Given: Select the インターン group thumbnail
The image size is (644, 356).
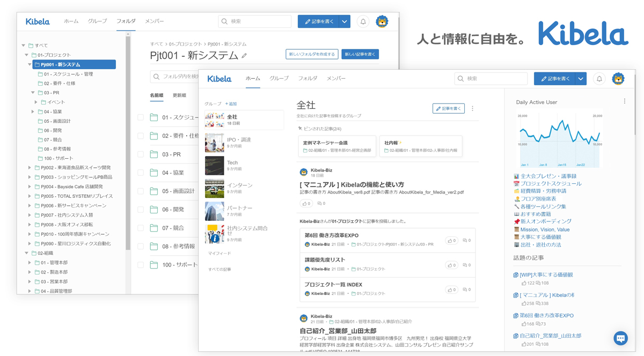Looking at the screenshot, I should click(214, 189).
